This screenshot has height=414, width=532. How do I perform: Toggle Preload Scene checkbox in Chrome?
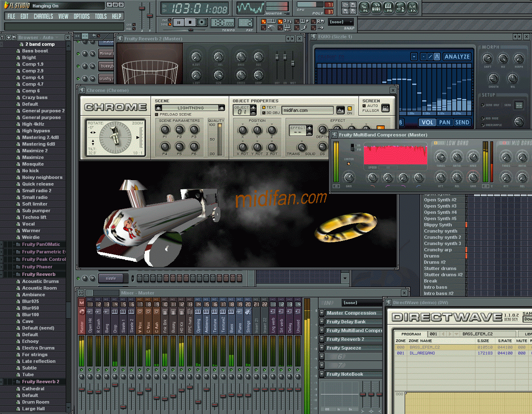point(156,114)
